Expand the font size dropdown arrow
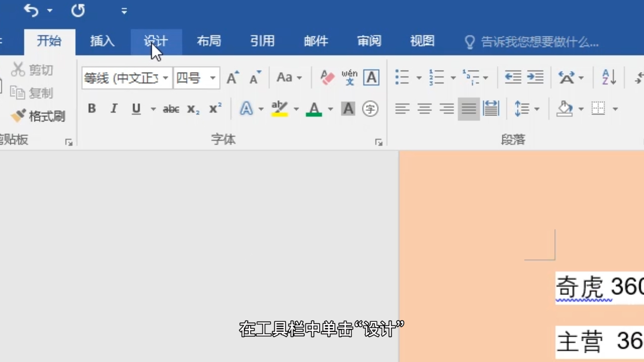This screenshot has width=644, height=362. click(213, 78)
